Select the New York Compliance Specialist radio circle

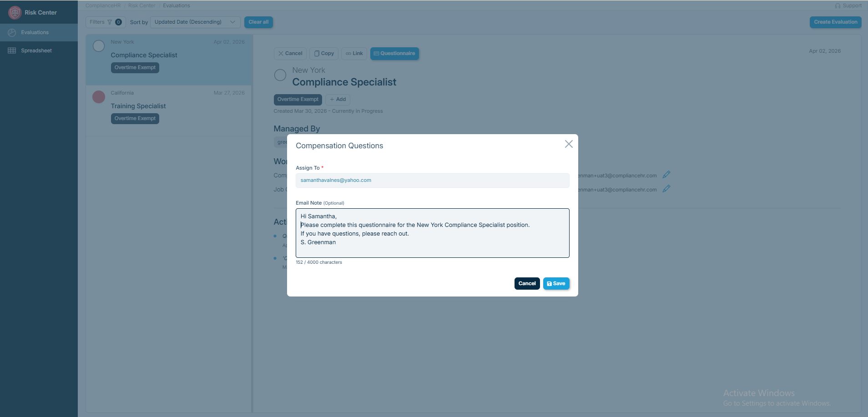coord(99,46)
